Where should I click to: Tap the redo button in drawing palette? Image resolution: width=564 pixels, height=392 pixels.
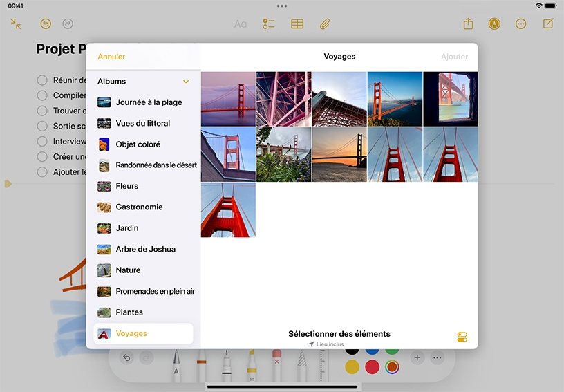point(146,357)
